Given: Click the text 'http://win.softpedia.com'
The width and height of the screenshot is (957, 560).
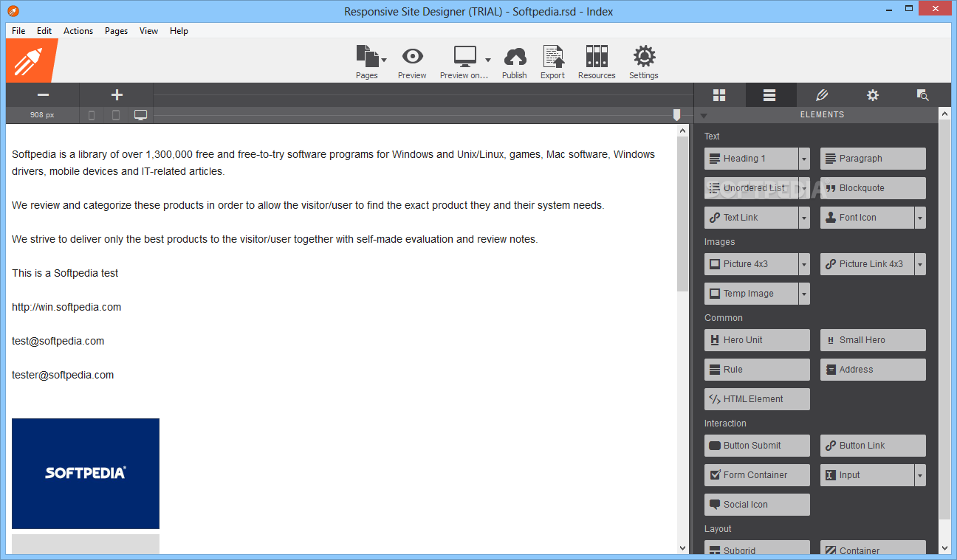Looking at the screenshot, I should [x=66, y=307].
